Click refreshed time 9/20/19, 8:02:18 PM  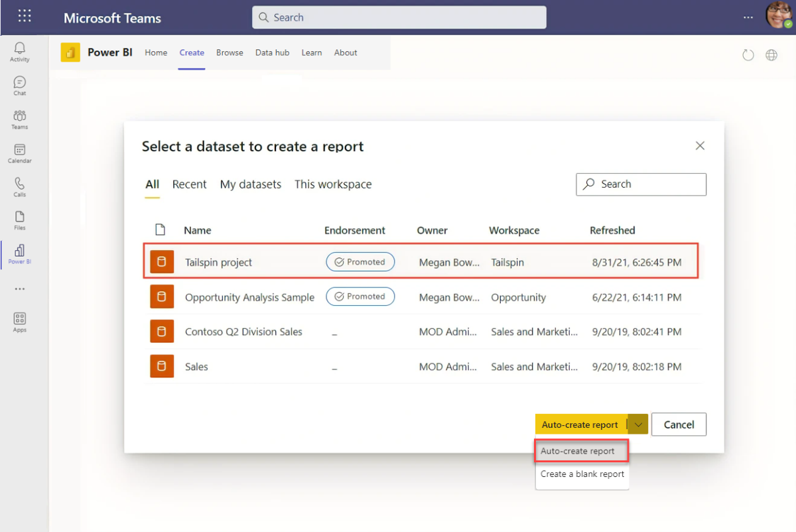coord(637,366)
